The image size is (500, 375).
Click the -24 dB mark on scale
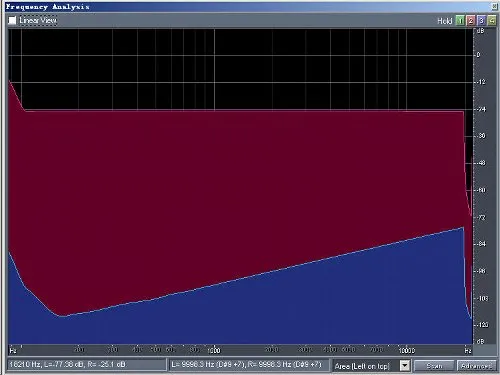click(481, 109)
